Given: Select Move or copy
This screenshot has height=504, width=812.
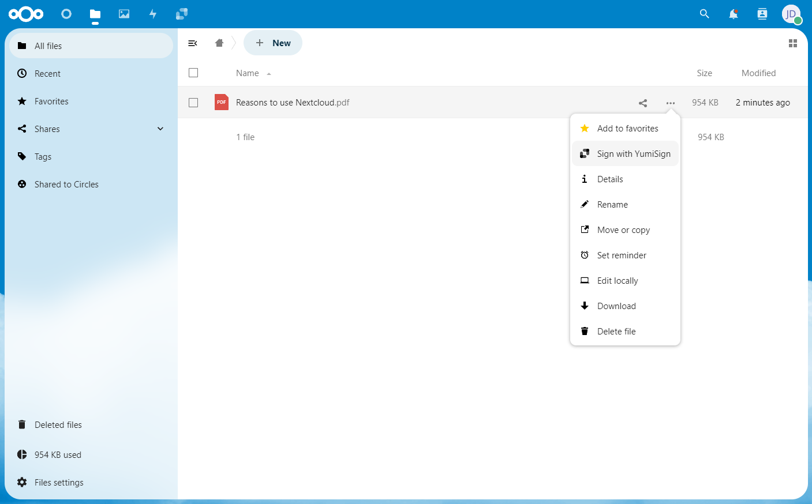Looking at the screenshot, I should click(625, 230).
